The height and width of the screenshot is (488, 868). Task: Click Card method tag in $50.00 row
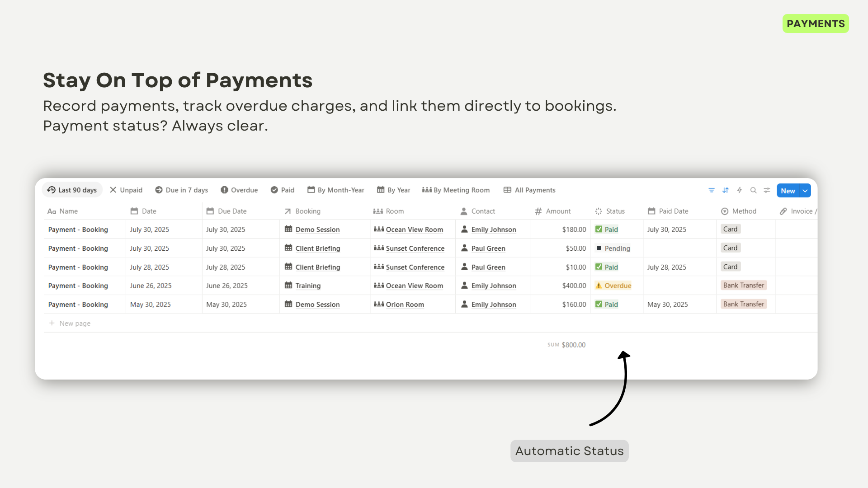[730, 248]
